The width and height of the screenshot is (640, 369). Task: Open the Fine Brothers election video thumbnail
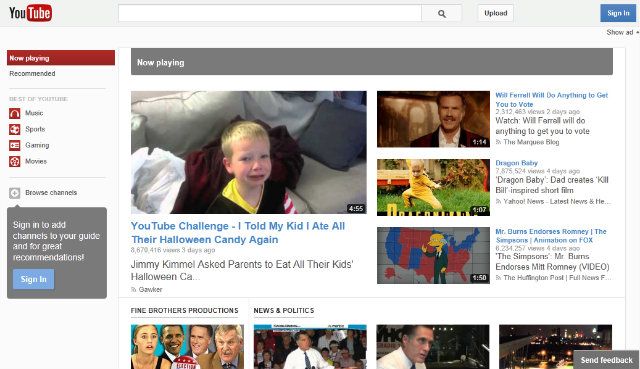[x=187, y=347]
